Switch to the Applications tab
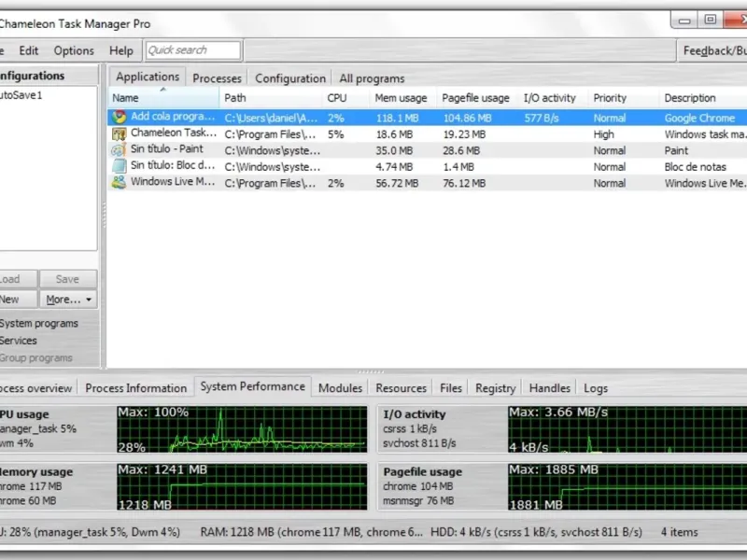 [148, 77]
